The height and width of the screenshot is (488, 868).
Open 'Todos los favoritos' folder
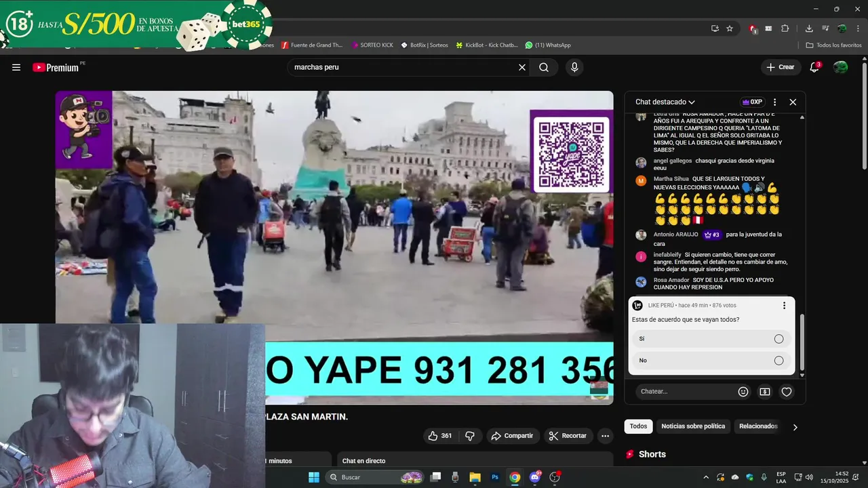(834, 45)
